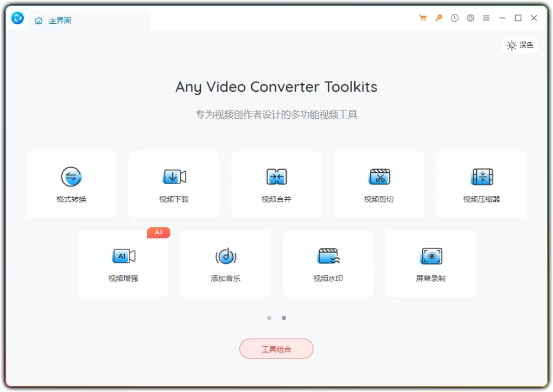Click the home icon in the tab
The width and height of the screenshot is (553, 392).
pos(38,21)
